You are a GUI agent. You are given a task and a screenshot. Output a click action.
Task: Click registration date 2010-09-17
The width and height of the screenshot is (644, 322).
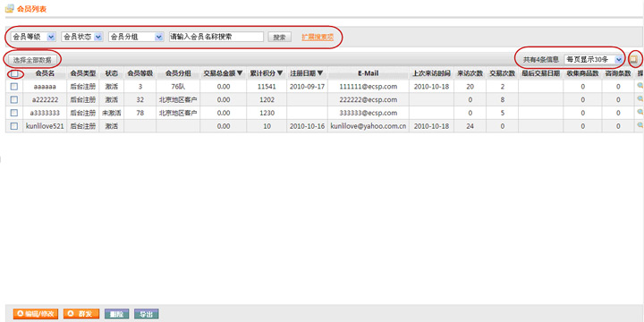pyautogui.click(x=307, y=87)
